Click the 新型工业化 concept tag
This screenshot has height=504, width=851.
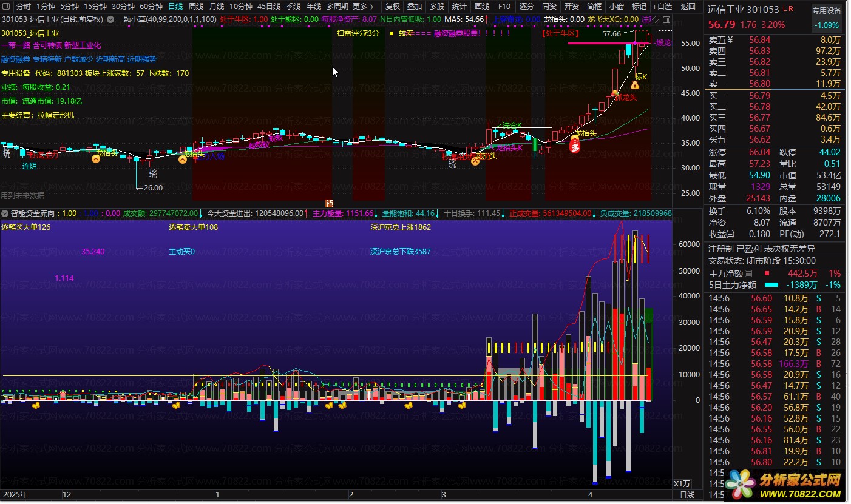[x=83, y=45]
